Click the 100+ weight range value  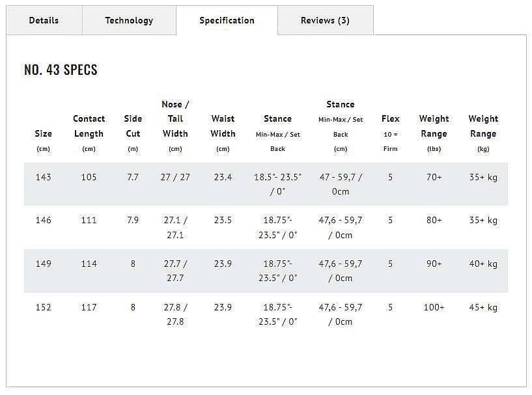point(434,307)
